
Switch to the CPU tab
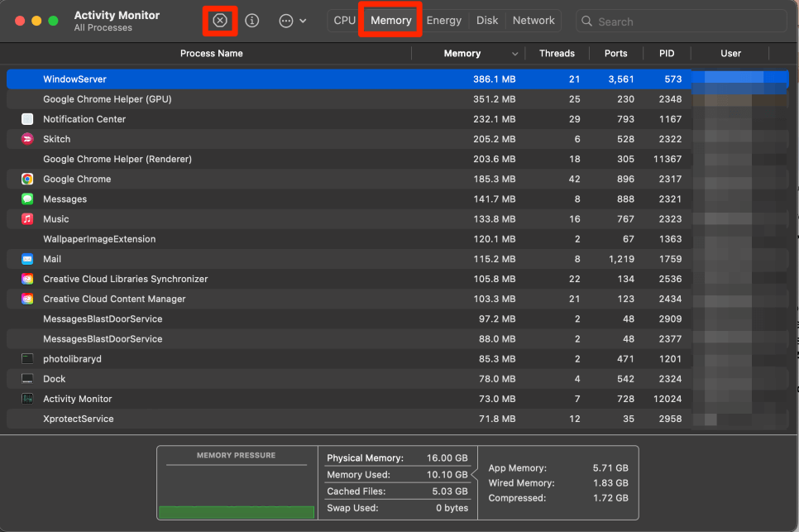point(344,21)
